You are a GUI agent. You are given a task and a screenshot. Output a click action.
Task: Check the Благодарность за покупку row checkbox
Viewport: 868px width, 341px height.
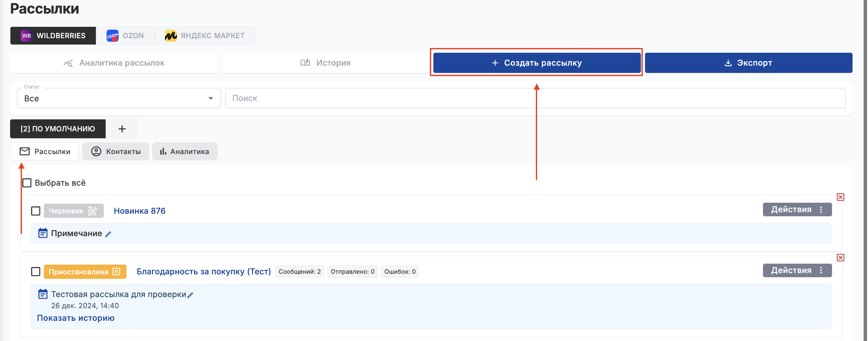tap(36, 272)
